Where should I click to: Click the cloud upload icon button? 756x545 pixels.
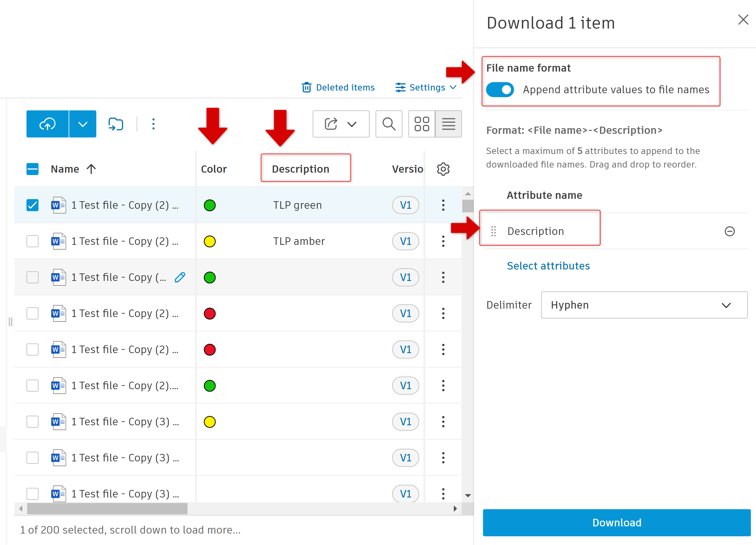click(x=47, y=124)
